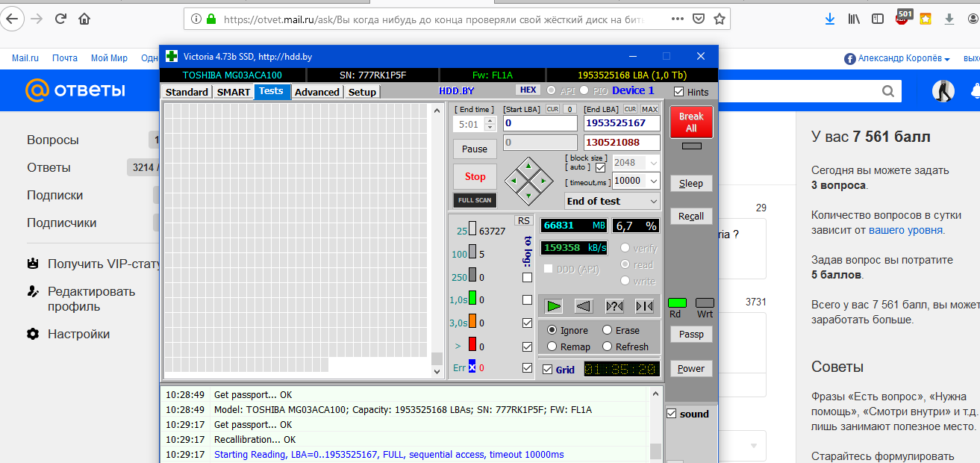
Task: Click the Stop button
Action: (475, 177)
